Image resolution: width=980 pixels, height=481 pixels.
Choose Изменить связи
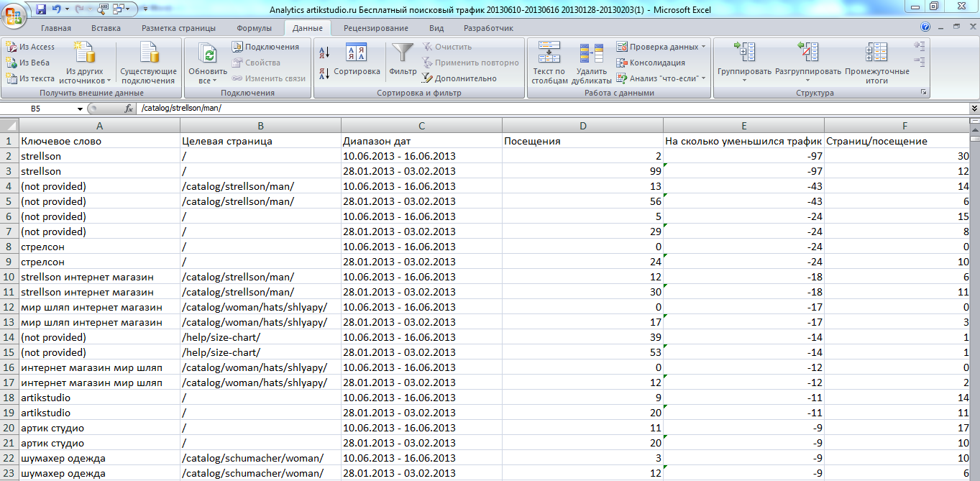[269, 78]
